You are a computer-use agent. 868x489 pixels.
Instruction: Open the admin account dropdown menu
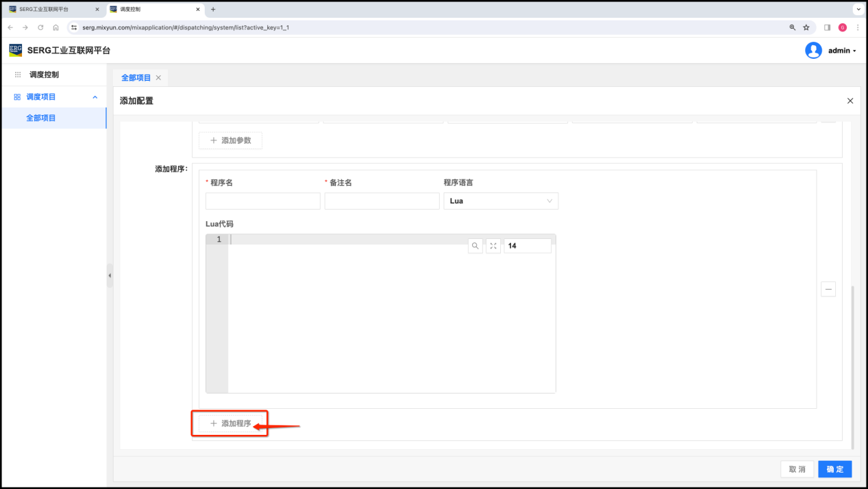842,51
